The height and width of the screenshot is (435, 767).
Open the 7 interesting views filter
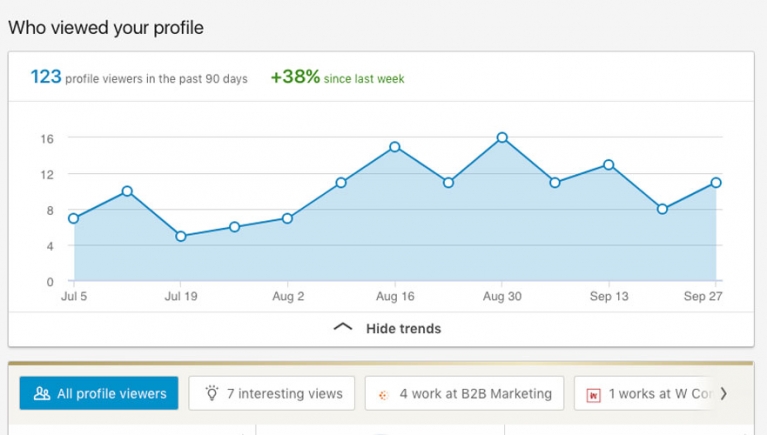(272, 394)
